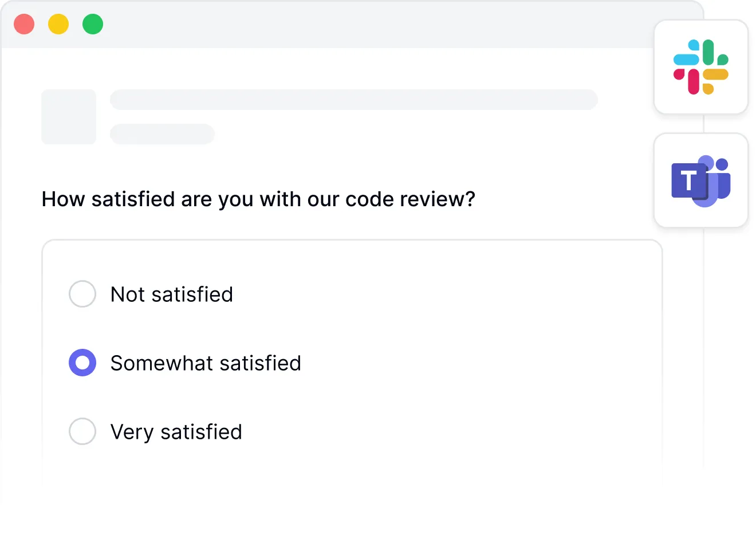The width and height of the screenshot is (756, 543).
Task: Open the Microsoft Teams integration icon
Action: (x=701, y=180)
